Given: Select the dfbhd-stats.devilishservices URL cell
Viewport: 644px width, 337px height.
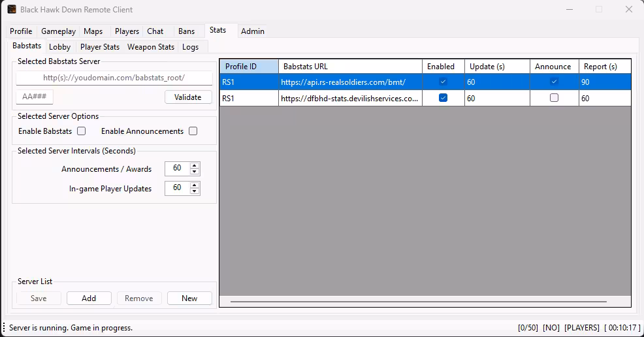Looking at the screenshot, I should [x=350, y=98].
